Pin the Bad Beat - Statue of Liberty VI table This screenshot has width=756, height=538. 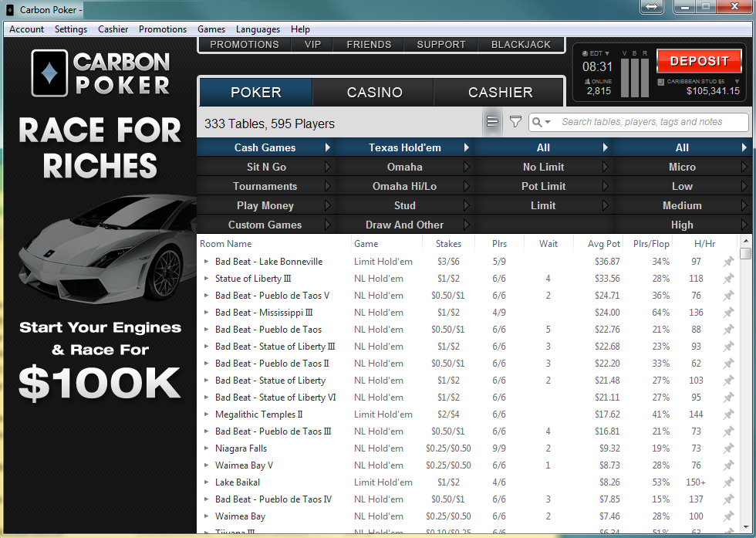[x=728, y=398]
